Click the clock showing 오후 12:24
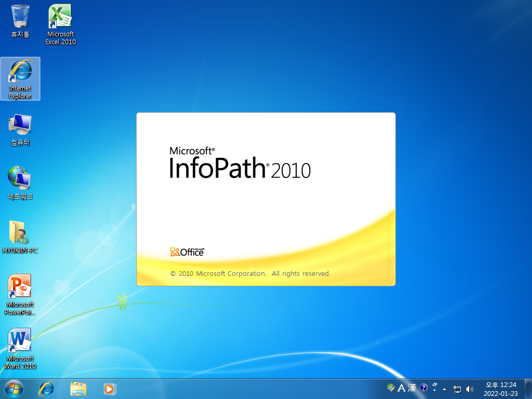The image size is (532, 399). 500,389
